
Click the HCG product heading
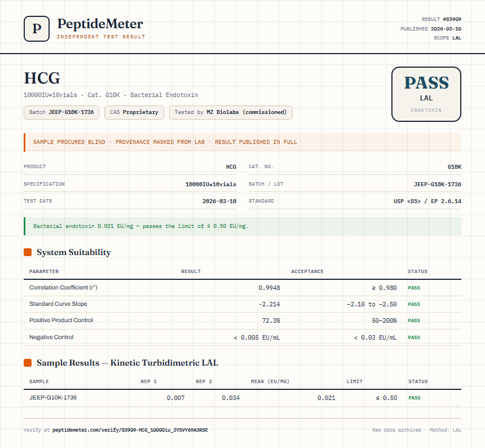click(42, 78)
